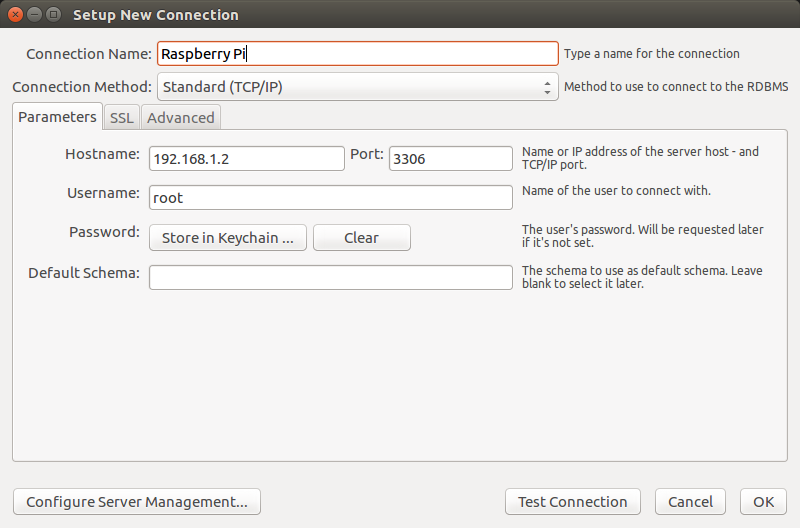Open the Connection Method dropdown
This screenshot has width=800, height=528.
click(358, 87)
